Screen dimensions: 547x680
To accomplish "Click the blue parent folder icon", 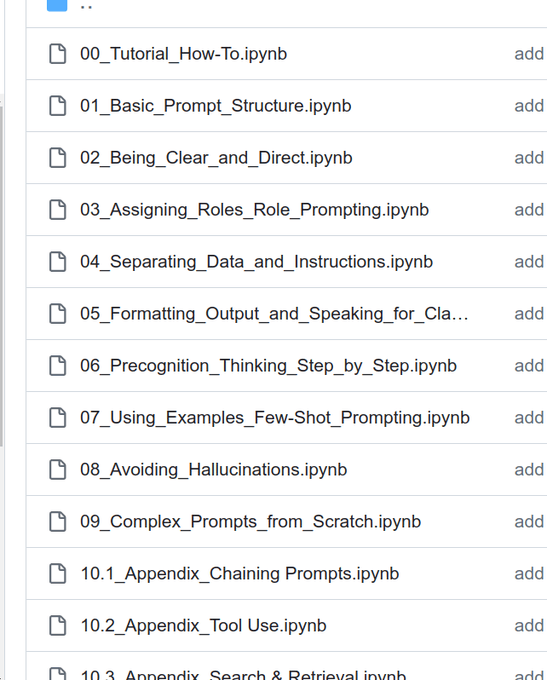I will [x=57, y=5].
